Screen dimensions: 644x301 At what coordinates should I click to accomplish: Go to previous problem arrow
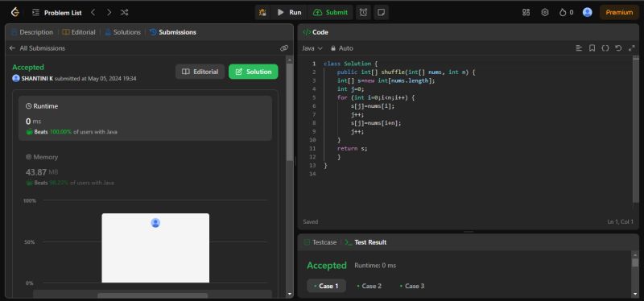click(x=93, y=12)
